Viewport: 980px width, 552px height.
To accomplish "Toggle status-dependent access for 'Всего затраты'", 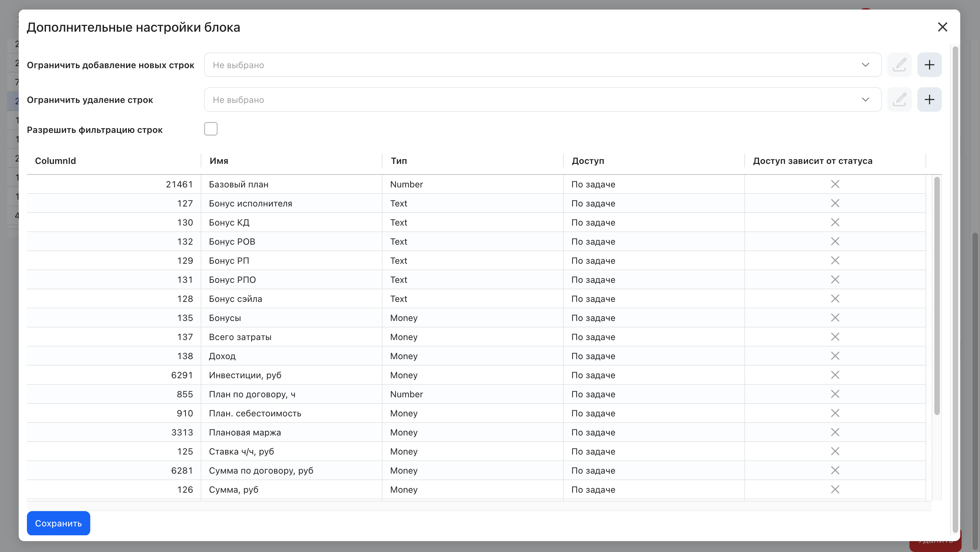I will (835, 337).
